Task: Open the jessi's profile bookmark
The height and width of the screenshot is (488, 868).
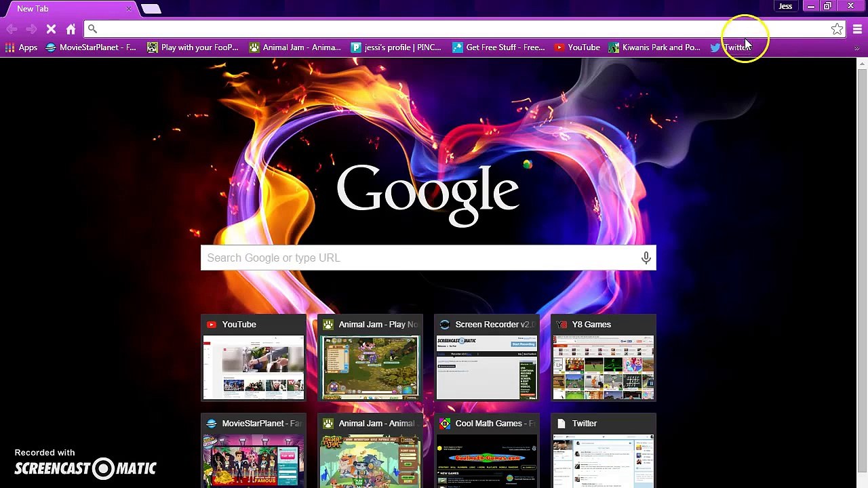Action: coord(396,47)
